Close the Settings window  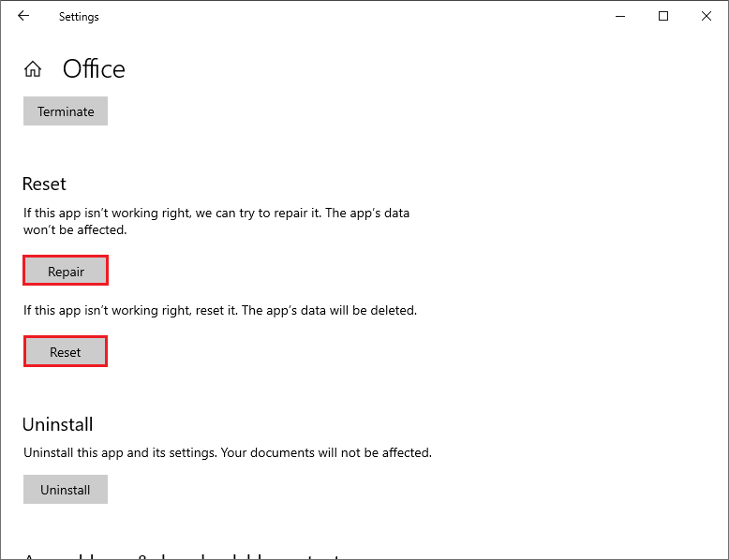pyautogui.click(x=707, y=16)
